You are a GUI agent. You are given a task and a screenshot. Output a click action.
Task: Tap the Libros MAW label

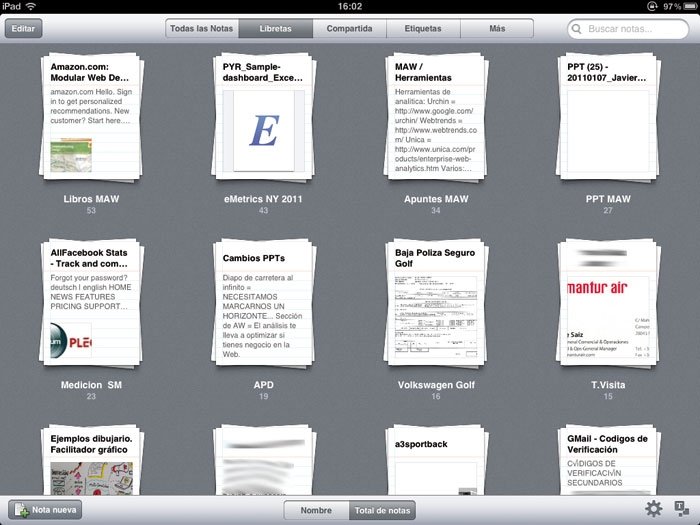pos(91,199)
